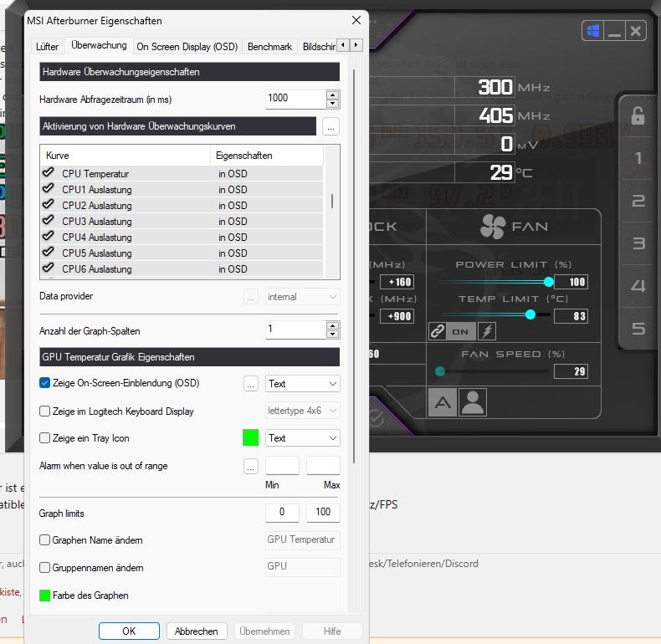The height and width of the screenshot is (644, 661).
Task: Open the Tray Icon Text dropdown
Action: [302, 438]
